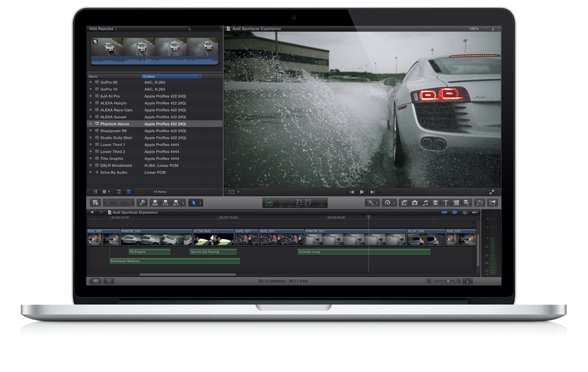Image resolution: width=588 pixels, height=372 pixels.
Task: Enter full screen viewer mode
Action: coord(492,192)
